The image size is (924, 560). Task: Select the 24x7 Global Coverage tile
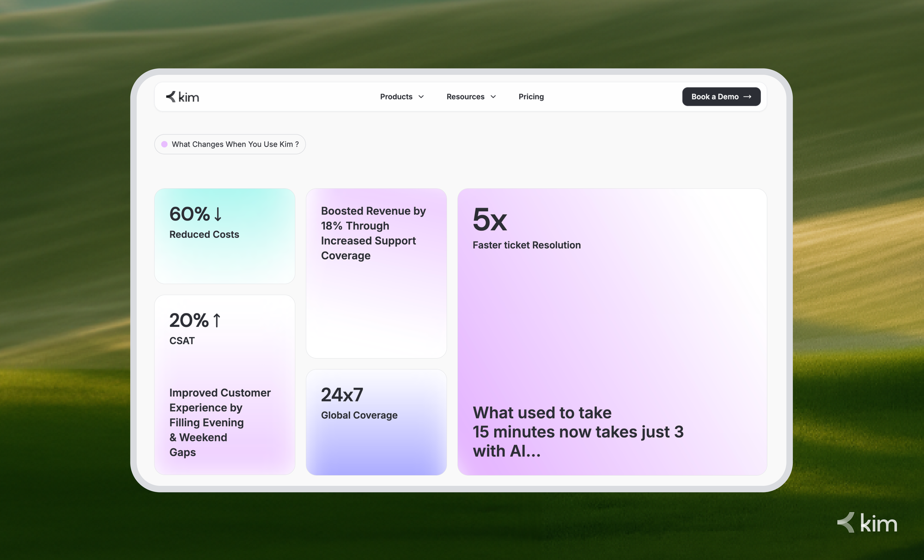[x=376, y=421]
